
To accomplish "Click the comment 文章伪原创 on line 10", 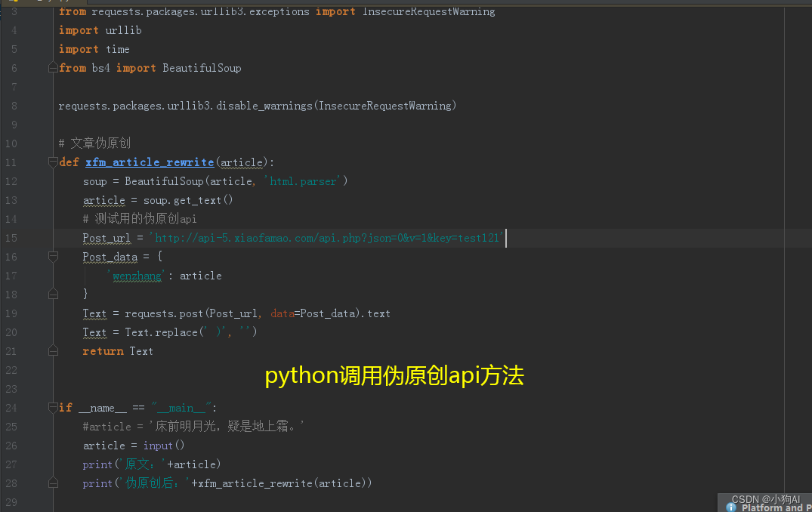I will point(94,143).
